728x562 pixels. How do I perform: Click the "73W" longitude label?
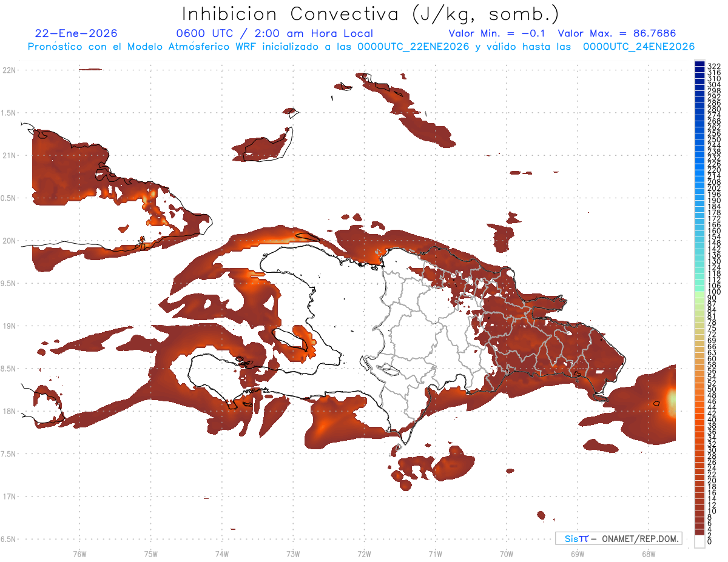click(x=293, y=554)
